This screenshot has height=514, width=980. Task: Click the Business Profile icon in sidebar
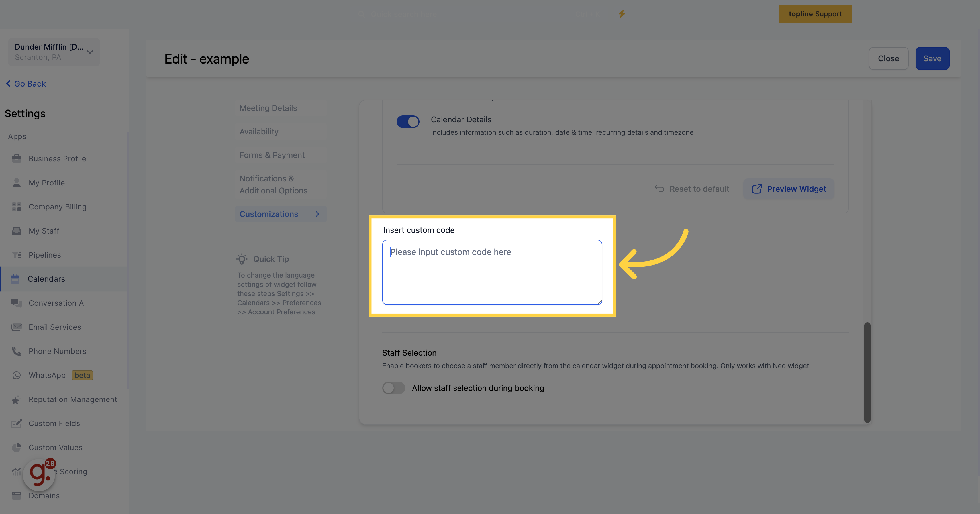16,158
